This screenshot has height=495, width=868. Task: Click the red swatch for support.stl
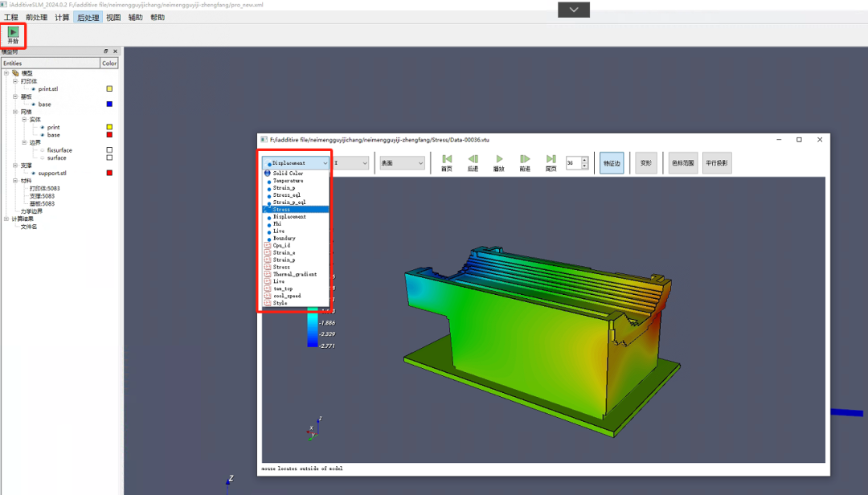click(109, 173)
